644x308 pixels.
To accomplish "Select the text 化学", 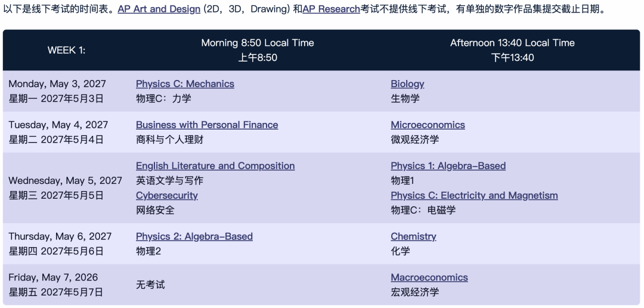I will tap(401, 251).
